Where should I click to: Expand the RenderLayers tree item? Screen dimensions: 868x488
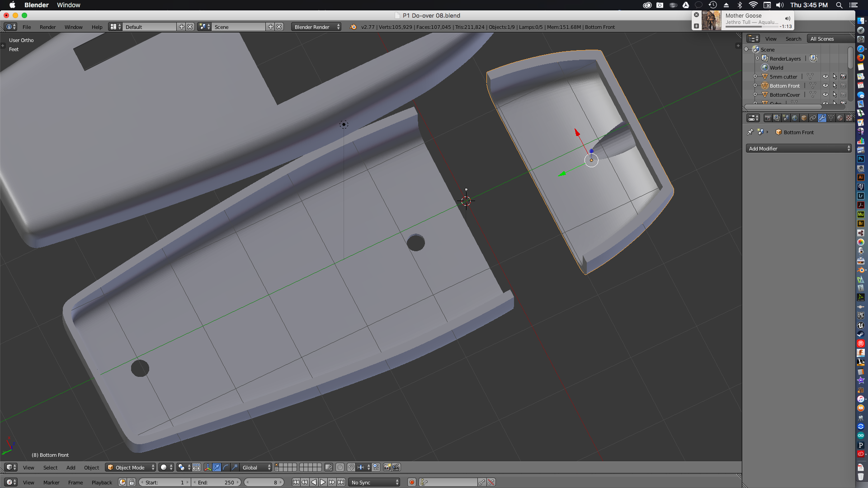tap(757, 58)
